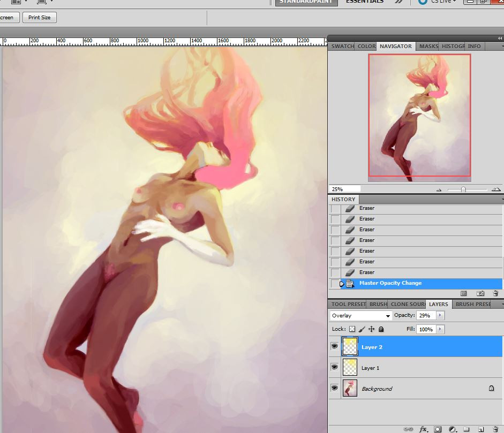
Task: Show more workspaces with double chevron
Action: [398, 2]
